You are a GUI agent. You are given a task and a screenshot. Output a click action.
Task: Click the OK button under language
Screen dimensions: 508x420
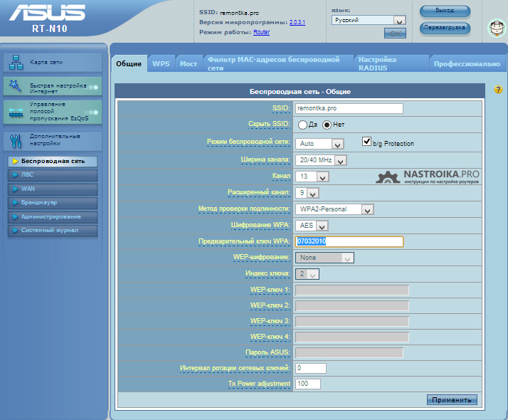[x=395, y=33]
